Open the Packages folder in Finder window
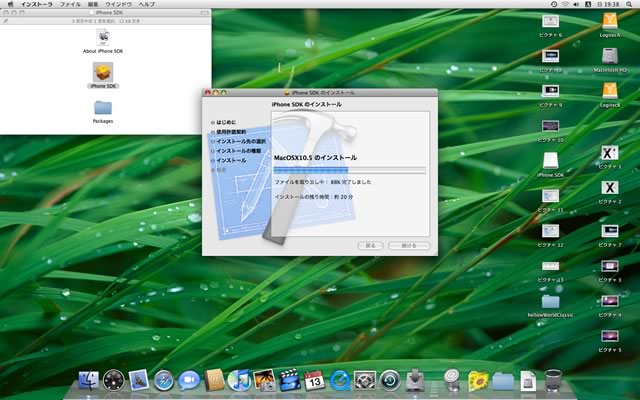 click(103, 112)
